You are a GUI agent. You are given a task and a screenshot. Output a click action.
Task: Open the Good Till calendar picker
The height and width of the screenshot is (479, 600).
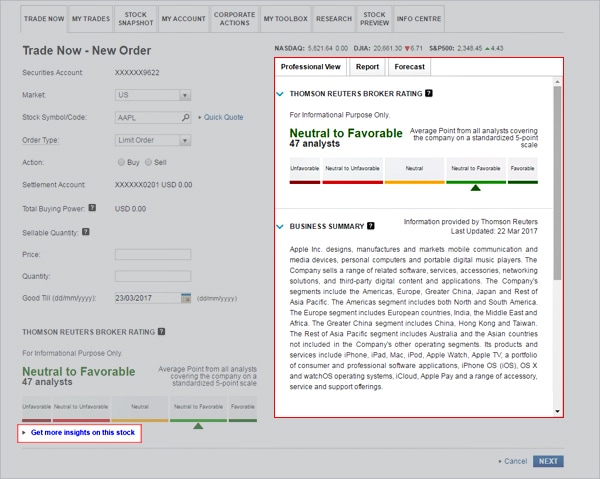(186, 298)
